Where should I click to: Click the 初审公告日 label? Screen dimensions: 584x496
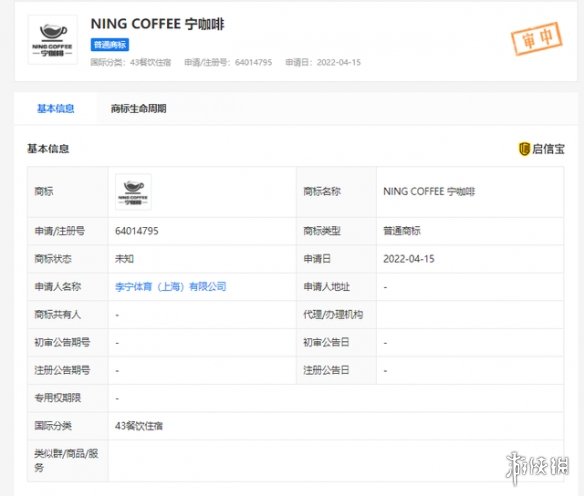326,343
